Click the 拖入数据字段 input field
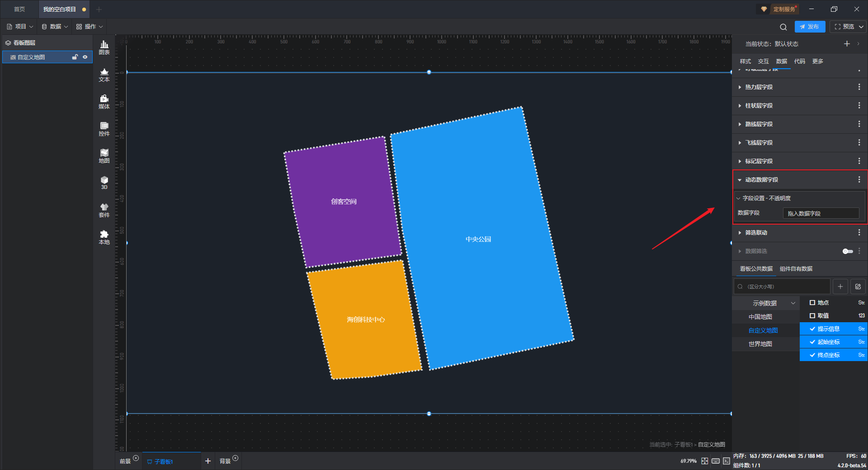Image resolution: width=868 pixels, height=470 pixels. (821, 213)
